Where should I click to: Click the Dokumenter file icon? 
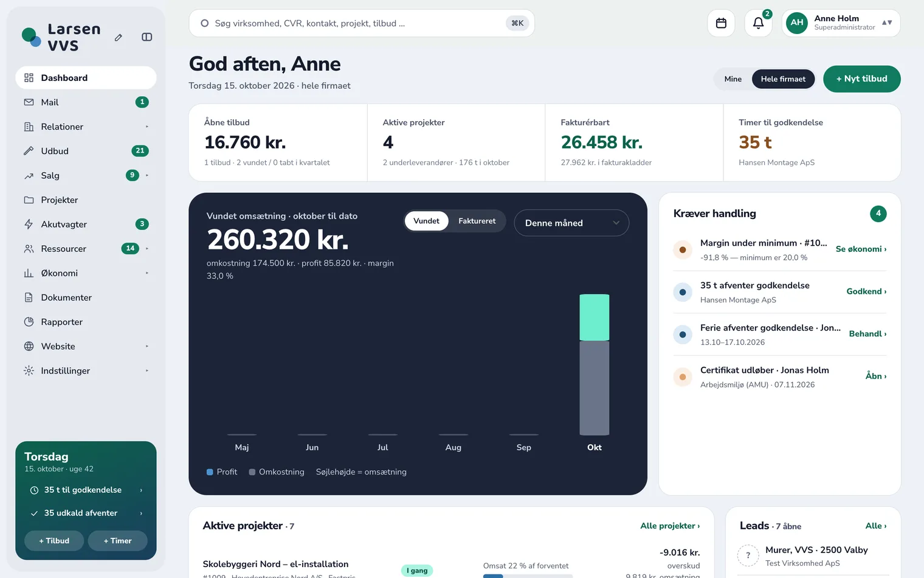pyautogui.click(x=29, y=298)
